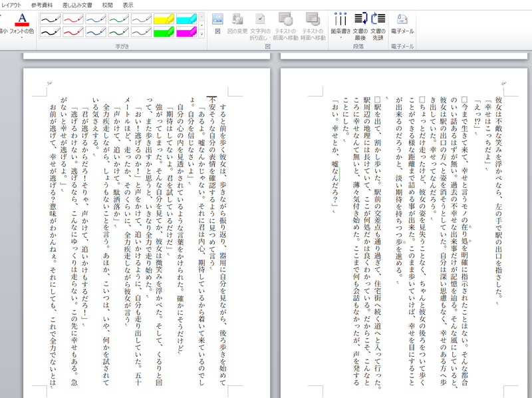This screenshot has width=532, height=398.
Task: Select the yellow highlighter pen
Action: [164, 19]
